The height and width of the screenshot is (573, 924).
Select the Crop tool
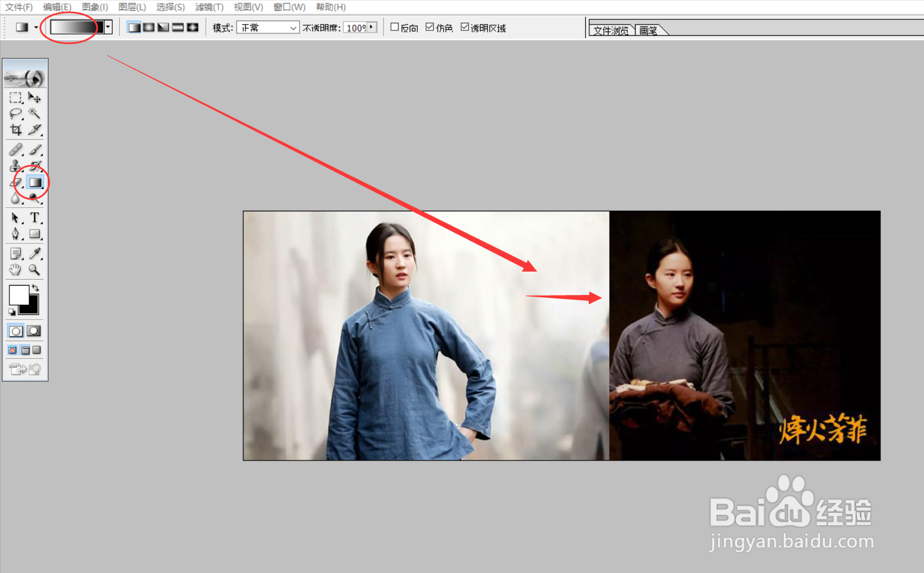coord(16,129)
